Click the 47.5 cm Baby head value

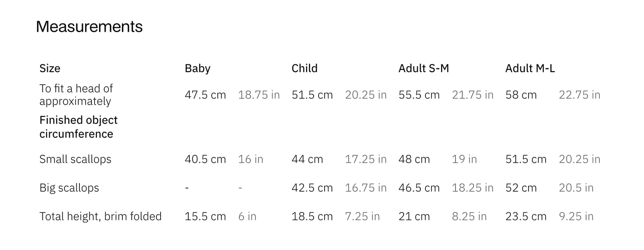[x=205, y=95]
